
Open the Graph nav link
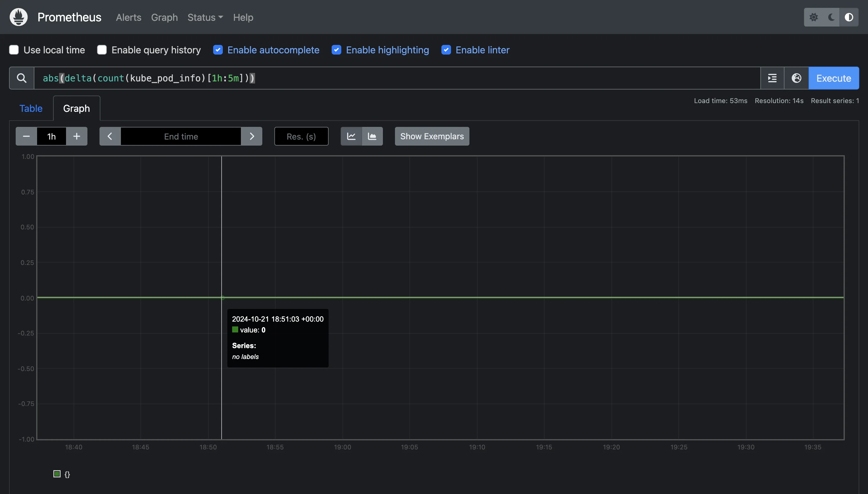pos(164,17)
